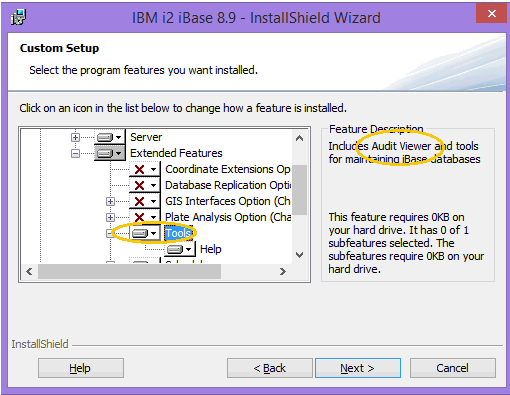Click the horizontal scroll left arrow
Viewport: 510px width, 395px height.
(29, 271)
